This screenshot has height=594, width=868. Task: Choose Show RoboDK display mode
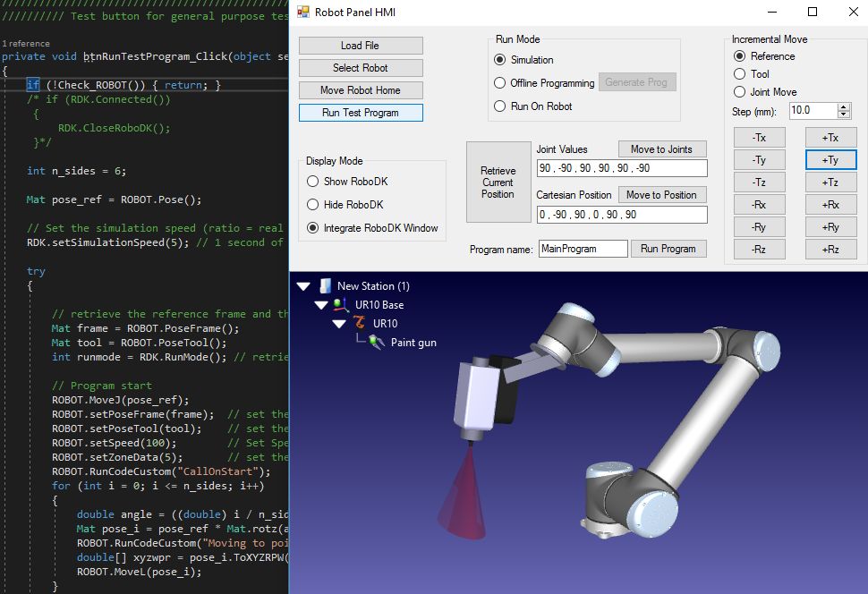(313, 182)
